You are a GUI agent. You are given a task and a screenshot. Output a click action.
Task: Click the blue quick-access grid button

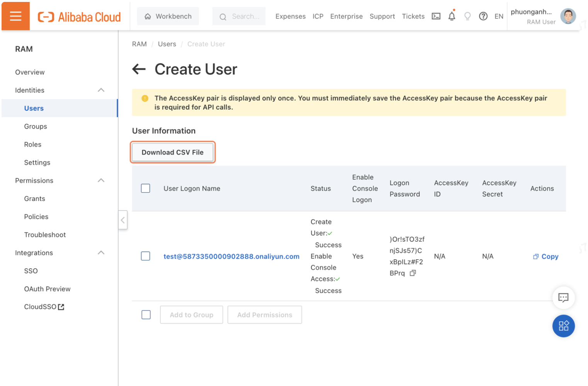(563, 326)
